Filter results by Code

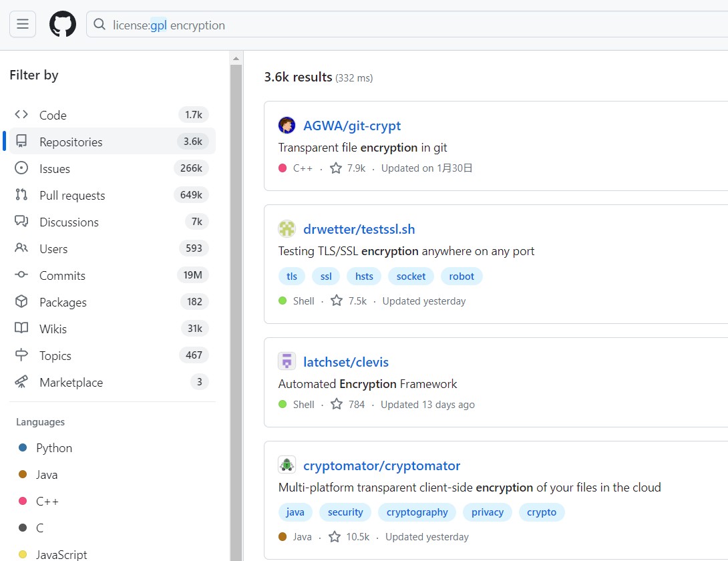click(112, 115)
